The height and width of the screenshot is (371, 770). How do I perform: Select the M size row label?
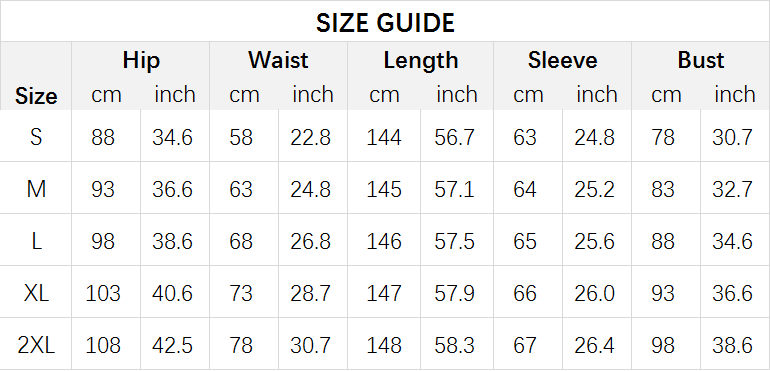click(36, 189)
